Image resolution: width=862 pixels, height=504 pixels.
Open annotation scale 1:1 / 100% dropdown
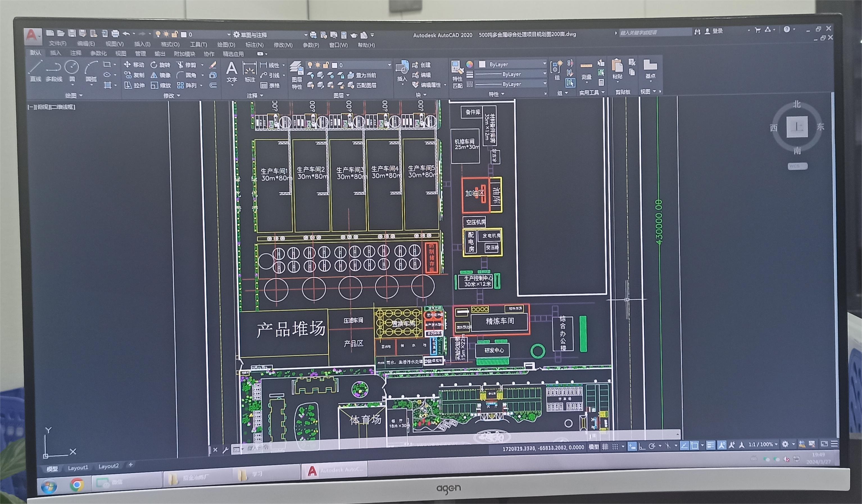[763, 444]
